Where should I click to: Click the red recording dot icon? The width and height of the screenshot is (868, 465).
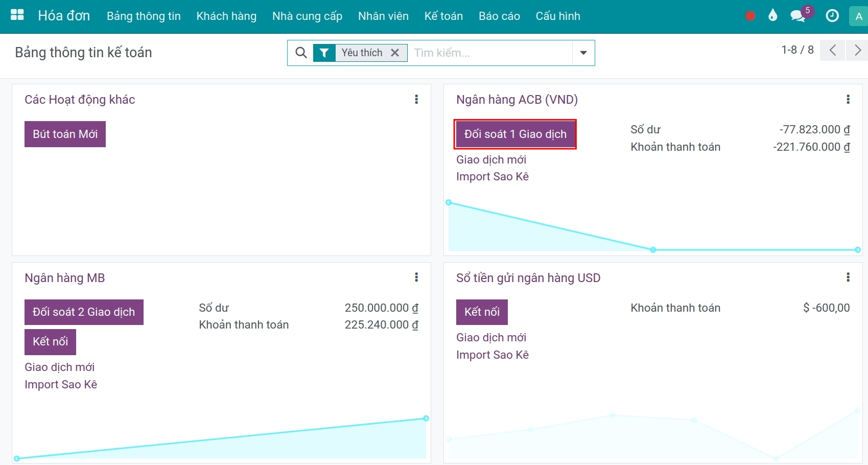pos(750,16)
